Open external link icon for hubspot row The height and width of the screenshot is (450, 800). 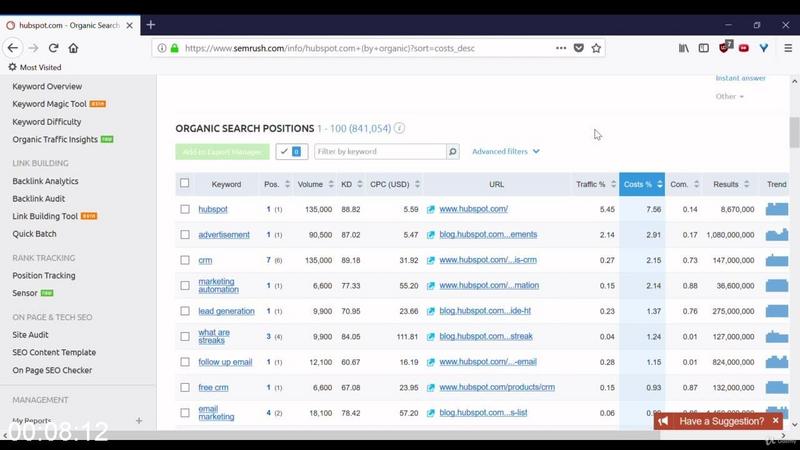click(x=431, y=209)
